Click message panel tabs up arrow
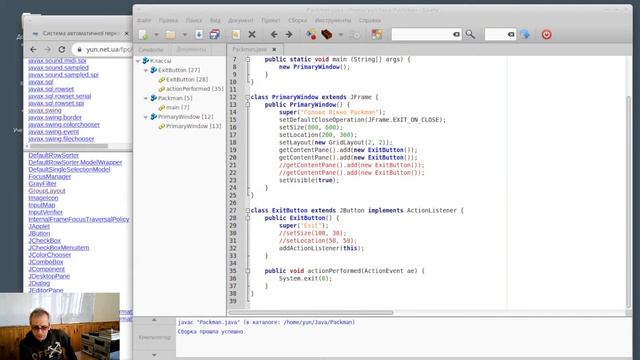This screenshot has height=360, width=640. 154,320
